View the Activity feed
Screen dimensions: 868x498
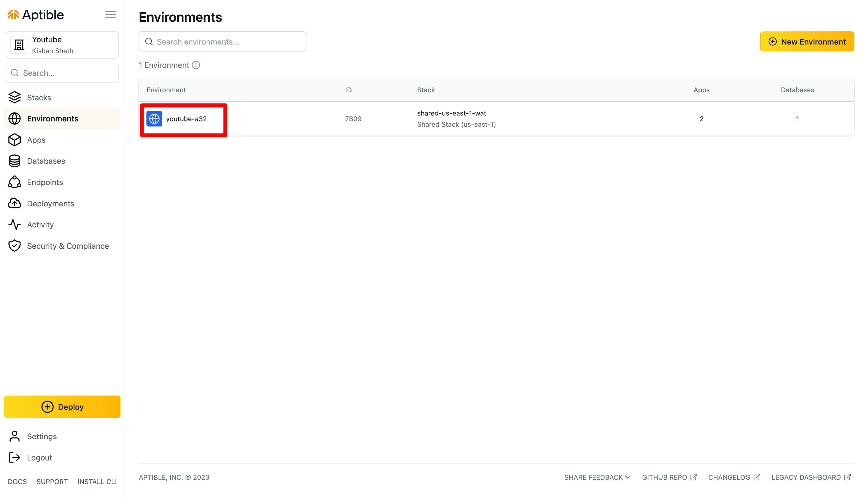(40, 225)
